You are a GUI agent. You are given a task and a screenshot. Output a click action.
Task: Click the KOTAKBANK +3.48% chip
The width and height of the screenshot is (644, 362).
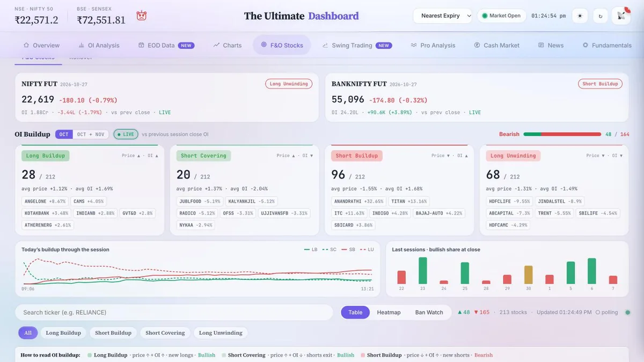point(47,213)
